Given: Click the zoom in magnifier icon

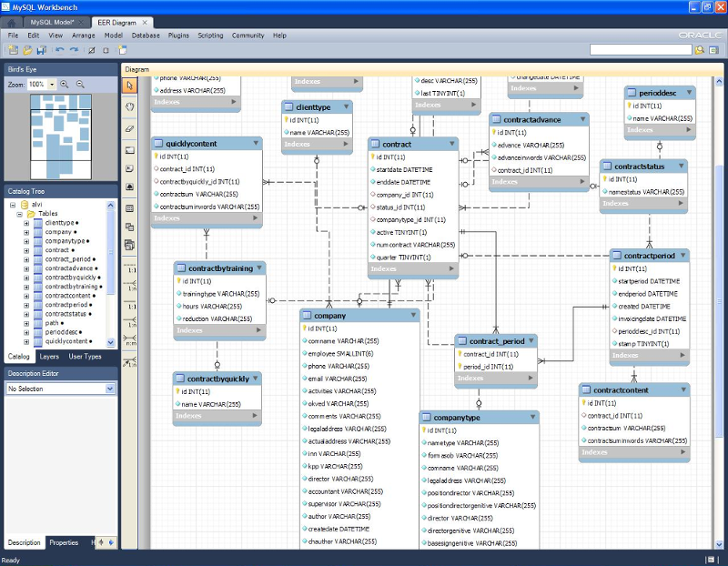Looking at the screenshot, I should [65, 84].
